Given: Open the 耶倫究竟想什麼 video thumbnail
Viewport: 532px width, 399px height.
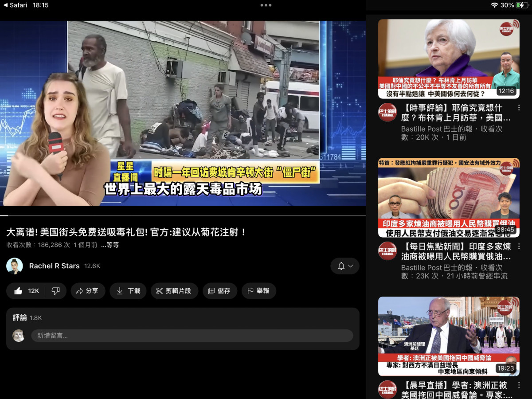Looking at the screenshot, I should (449, 59).
